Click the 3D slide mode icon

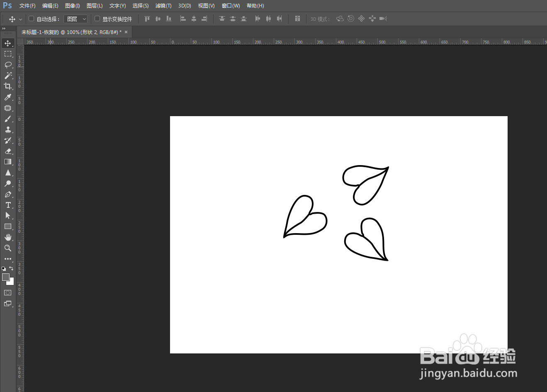372,19
